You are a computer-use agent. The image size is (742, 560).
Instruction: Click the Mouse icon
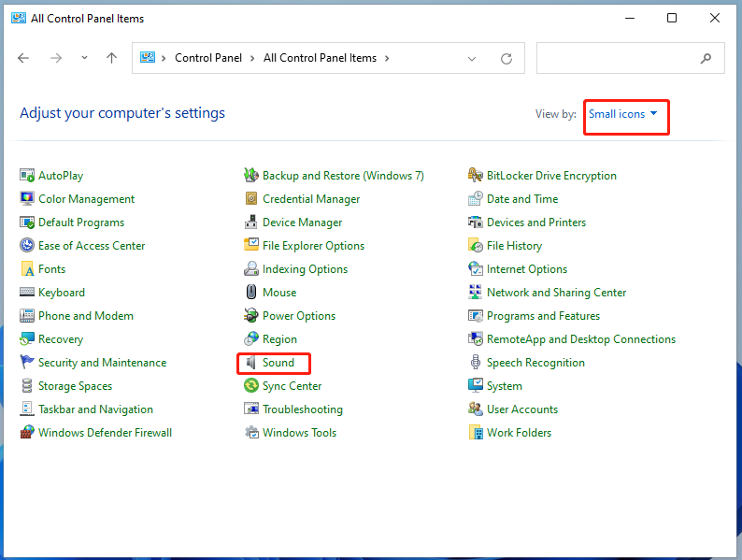coord(251,292)
